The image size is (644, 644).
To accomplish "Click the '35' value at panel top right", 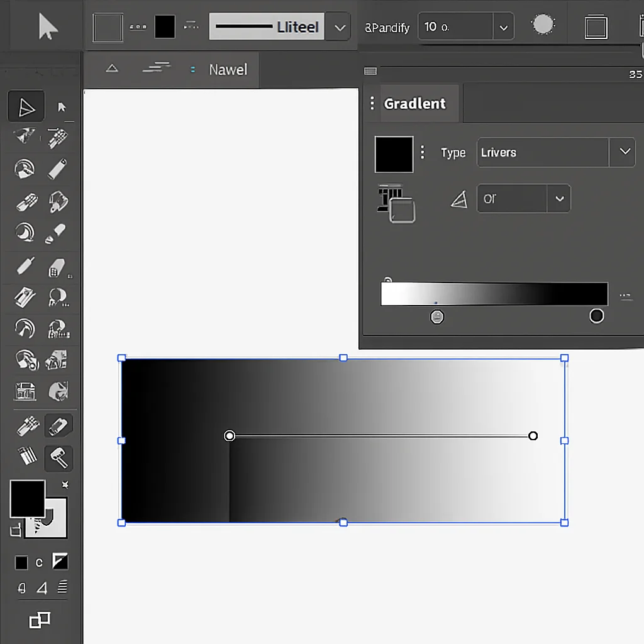I will [x=635, y=74].
